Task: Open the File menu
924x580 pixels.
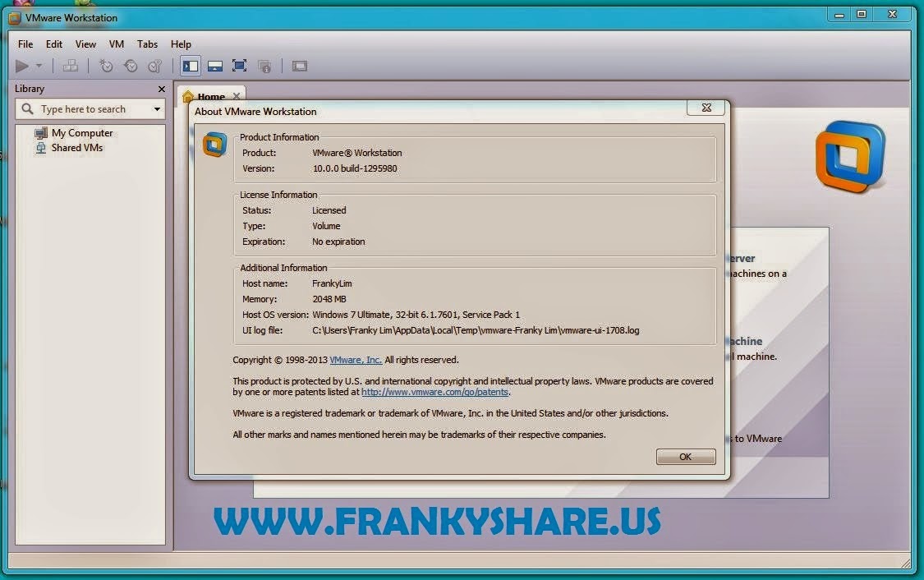Action: (25, 44)
